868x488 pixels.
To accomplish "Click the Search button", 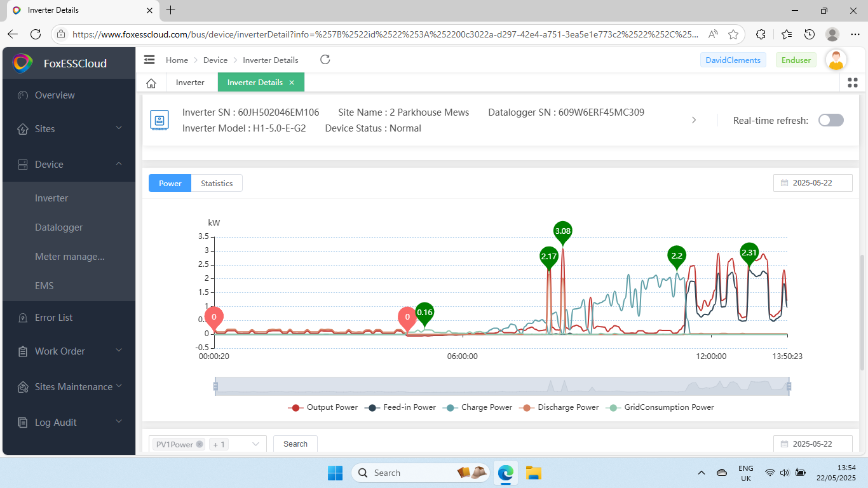I will point(295,444).
